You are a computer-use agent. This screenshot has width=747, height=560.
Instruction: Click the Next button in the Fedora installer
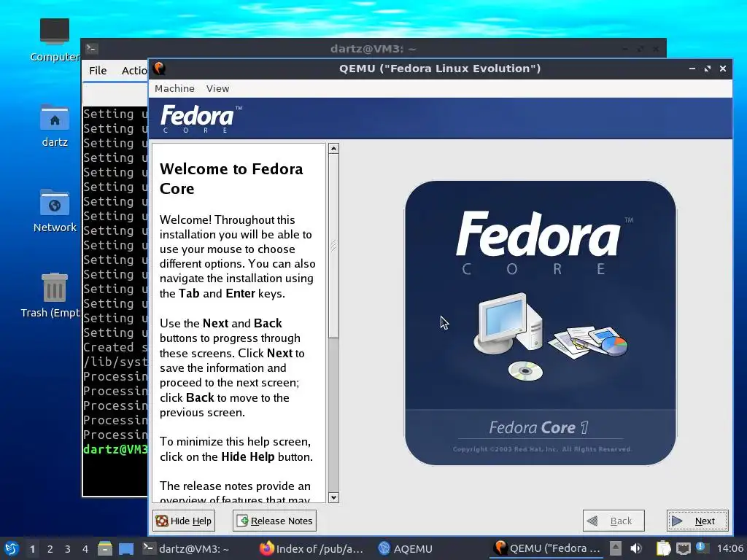click(x=697, y=521)
